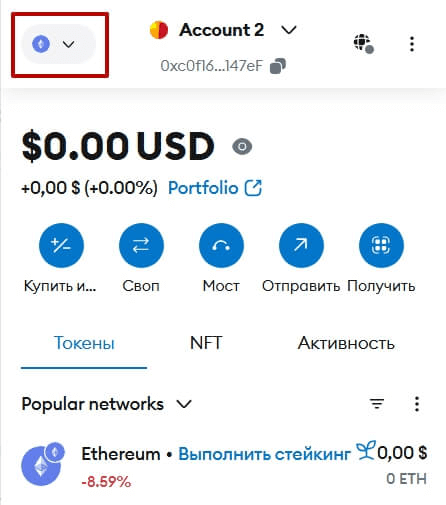Switch to the Активность tab

[x=346, y=343]
